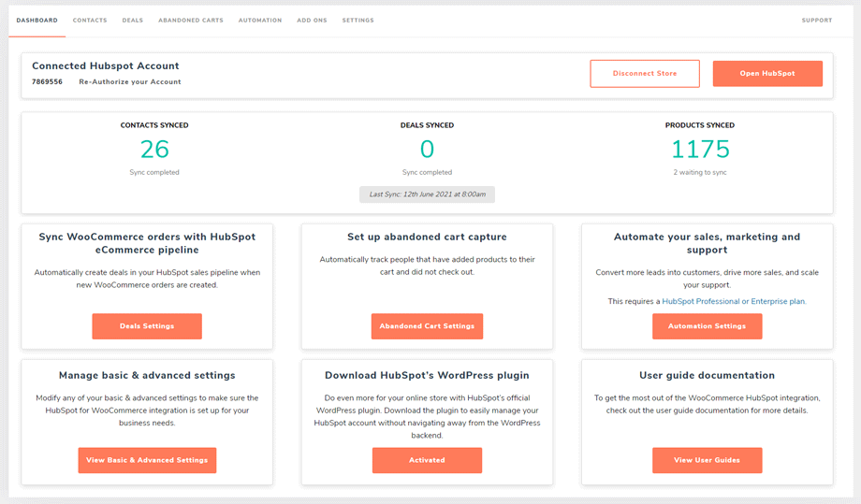Click the CONTACTS SYNCED label

click(154, 125)
